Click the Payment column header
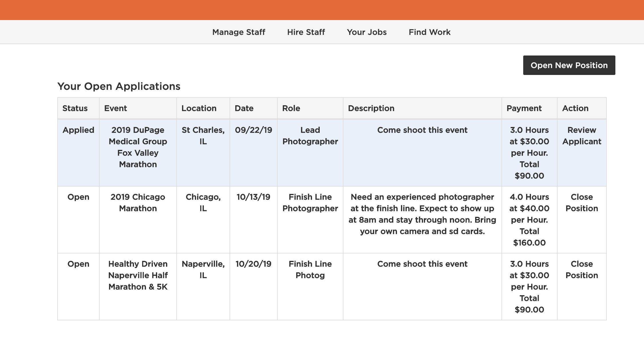Viewport: 644px width, 341px height. [524, 108]
